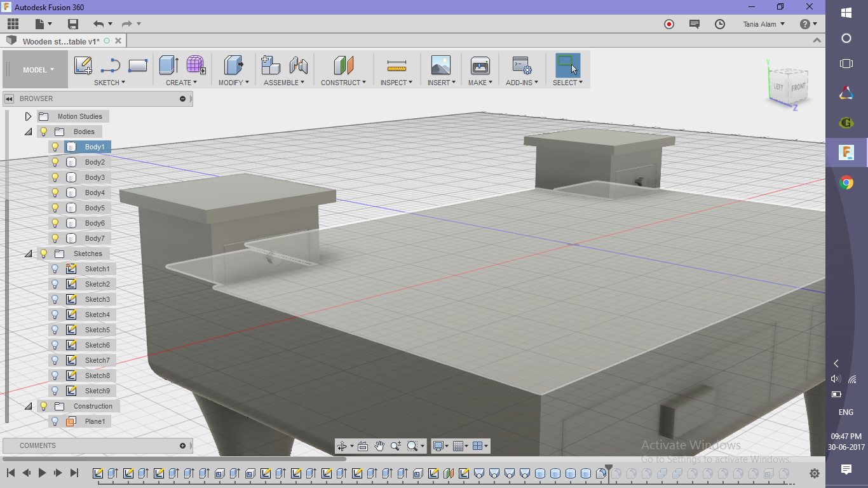
Task: Jump to timeline beginning
Action: coord(11,473)
